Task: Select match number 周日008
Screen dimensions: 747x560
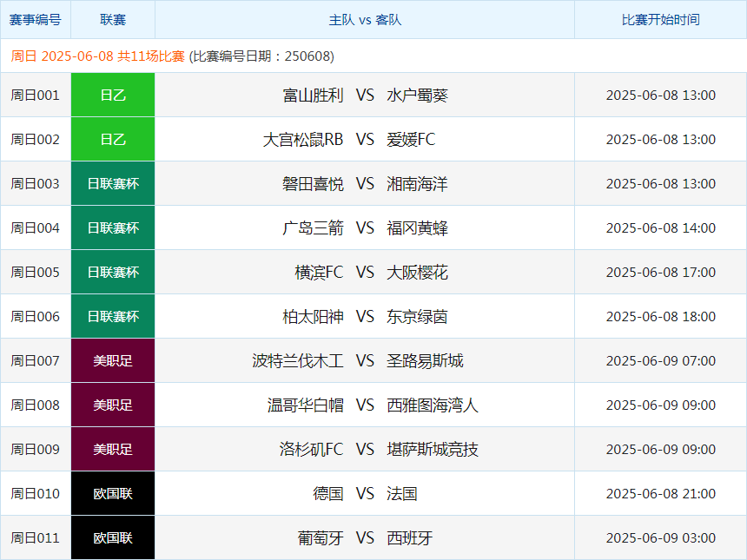Action: tap(36, 405)
